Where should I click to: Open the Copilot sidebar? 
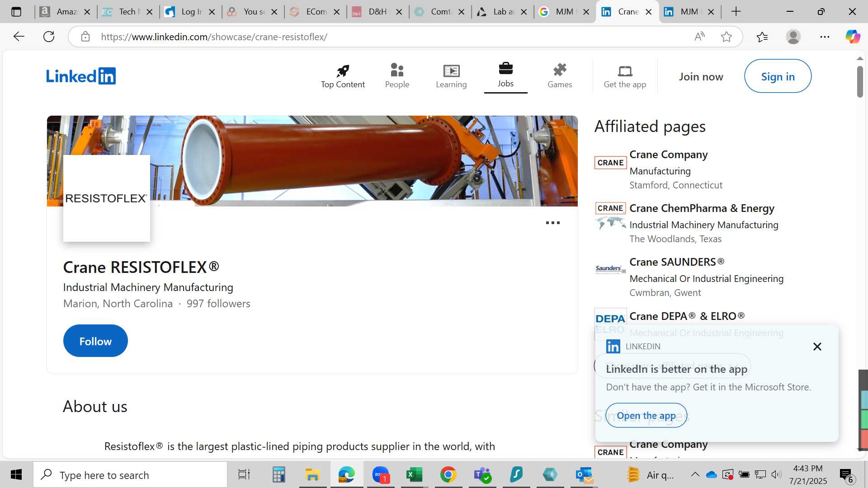pos(853,37)
